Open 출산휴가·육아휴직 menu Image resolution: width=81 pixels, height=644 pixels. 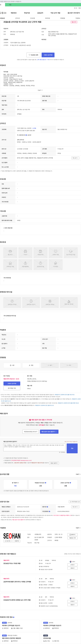(74, 13)
